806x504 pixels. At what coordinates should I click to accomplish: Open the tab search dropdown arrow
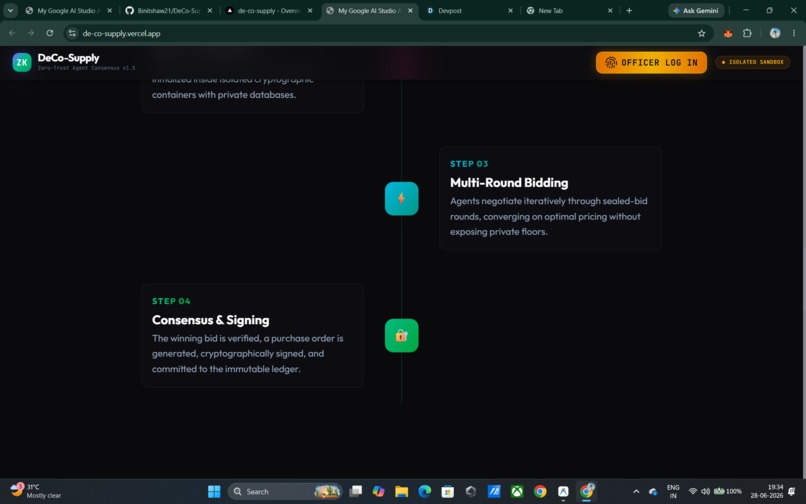(x=10, y=10)
